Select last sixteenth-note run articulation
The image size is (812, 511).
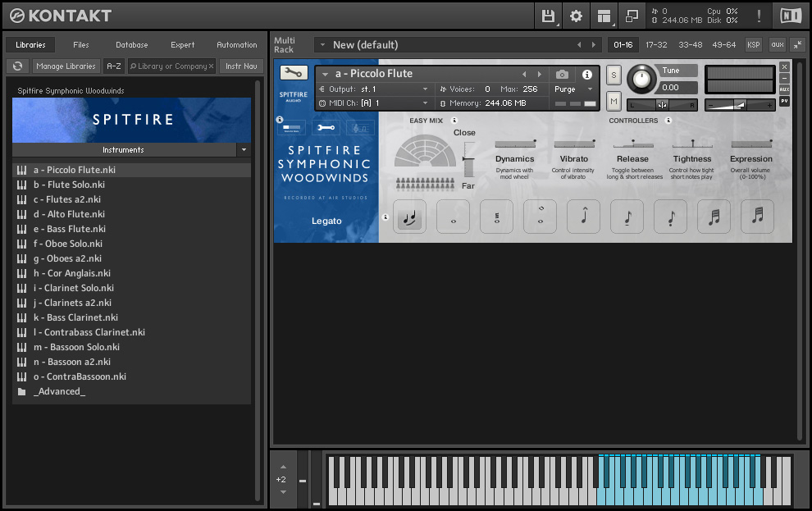tap(758, 217)
